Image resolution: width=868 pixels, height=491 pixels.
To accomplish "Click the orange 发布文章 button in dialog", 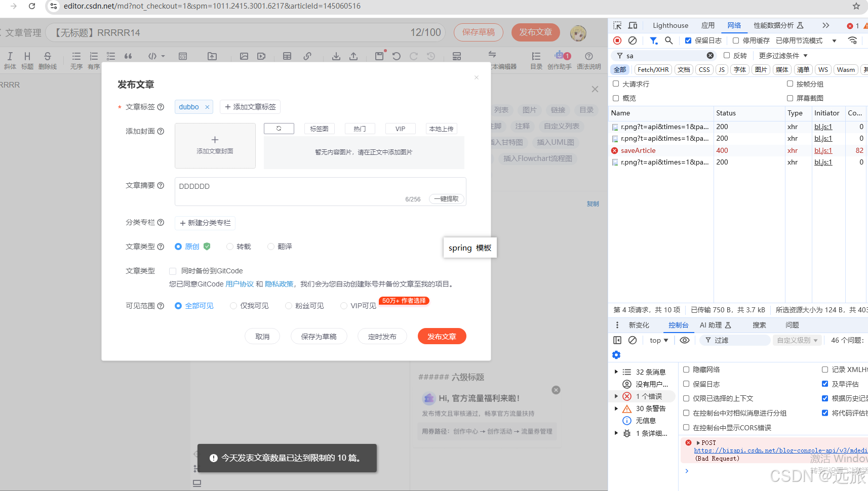I will coord(442,336).
